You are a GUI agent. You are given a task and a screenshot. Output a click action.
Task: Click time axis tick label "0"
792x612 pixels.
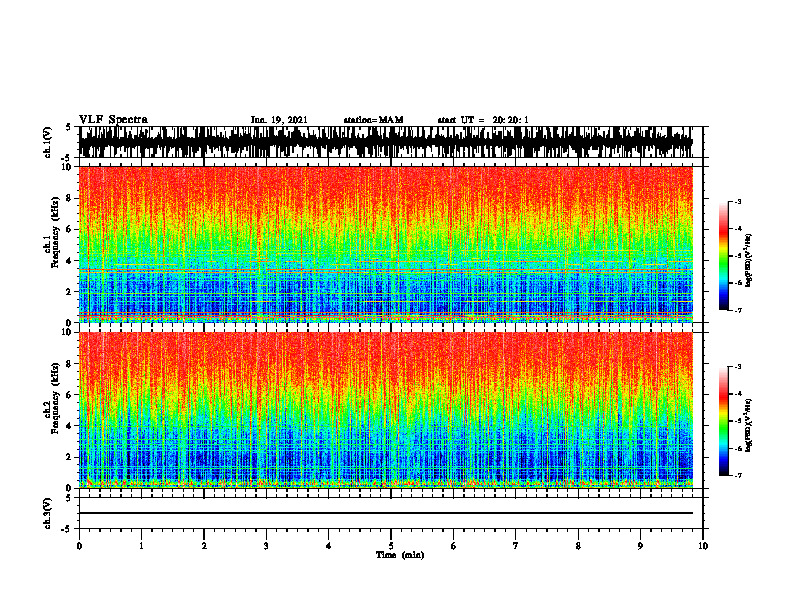pyautogui.click(x=79, y=546)
